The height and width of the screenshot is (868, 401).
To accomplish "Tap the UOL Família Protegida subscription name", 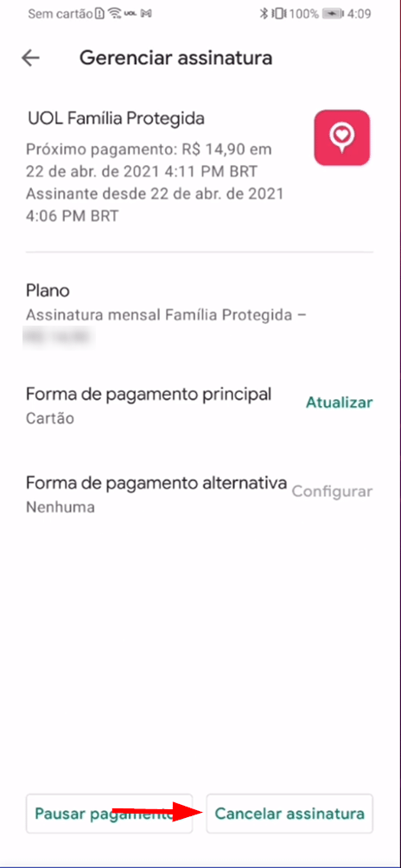I will (115, 118).
